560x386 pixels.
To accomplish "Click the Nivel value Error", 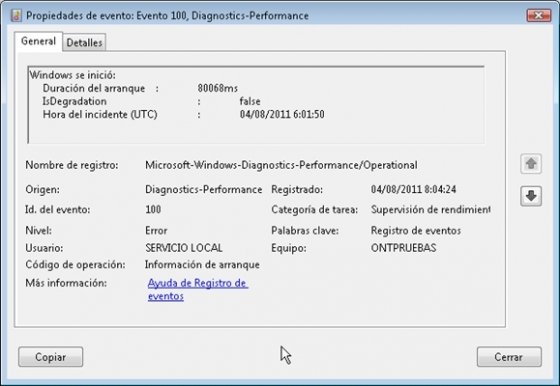I will coord(156,230).
